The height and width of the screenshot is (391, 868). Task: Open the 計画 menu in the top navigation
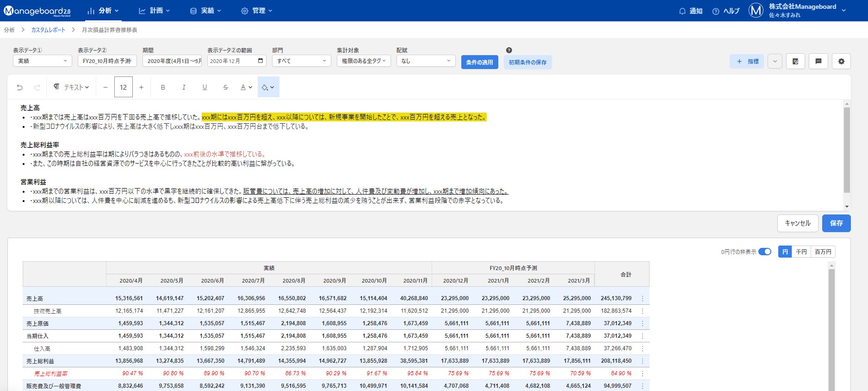pyautogui.click(x=155, y=11)
